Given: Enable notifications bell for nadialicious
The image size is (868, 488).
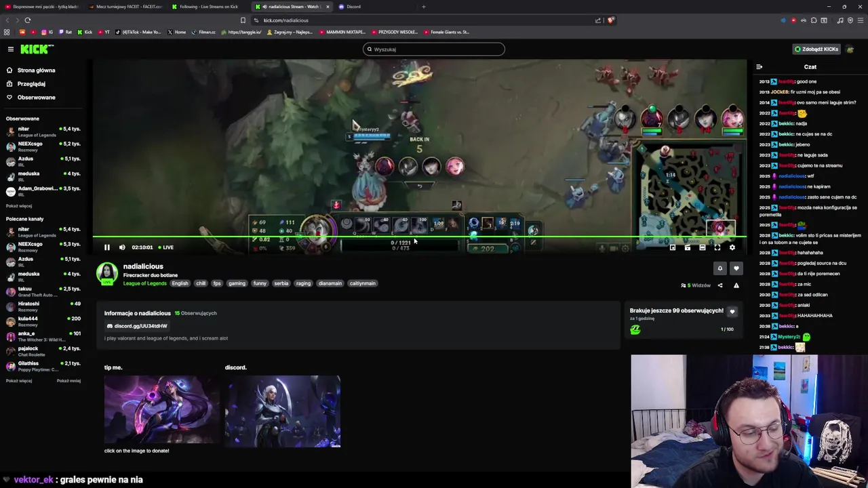Looking at the screenshot, I should 720,268.
